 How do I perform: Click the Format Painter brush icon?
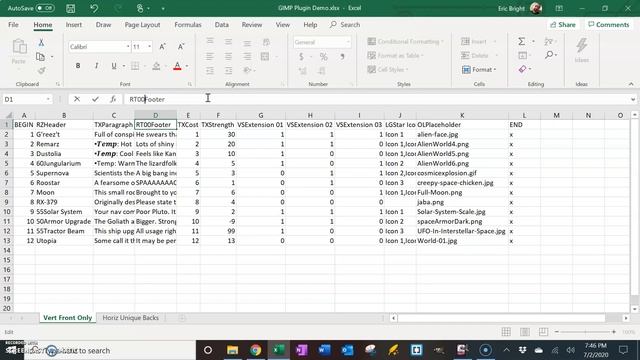point(41,71)
